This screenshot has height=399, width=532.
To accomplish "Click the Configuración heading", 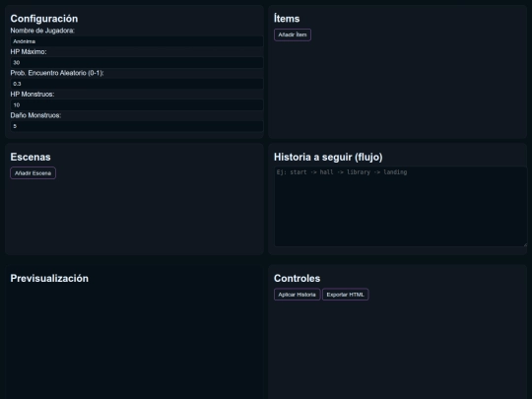I will click(x=44, y=19).
